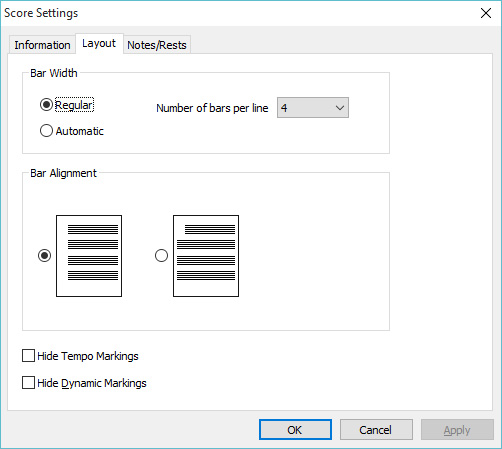Expand the bars per line dropdown arrow

(340, 108)
